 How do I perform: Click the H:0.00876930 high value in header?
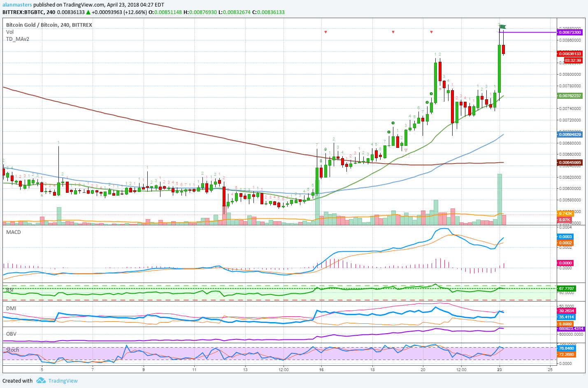(200, 12)
